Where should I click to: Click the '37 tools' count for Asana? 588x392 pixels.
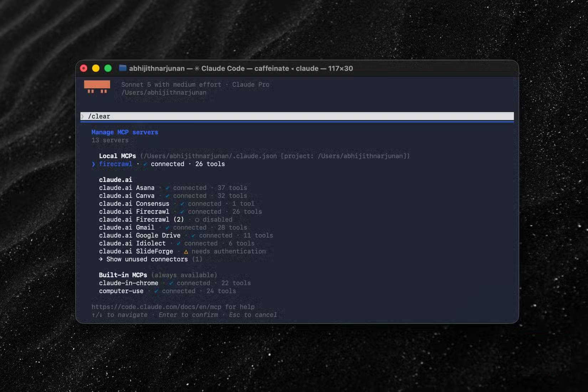pos(232,188)
